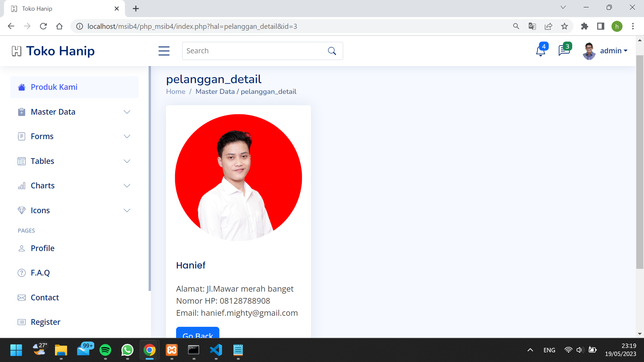
Task: Focus the Search input field
Action: tap(253, 51)
